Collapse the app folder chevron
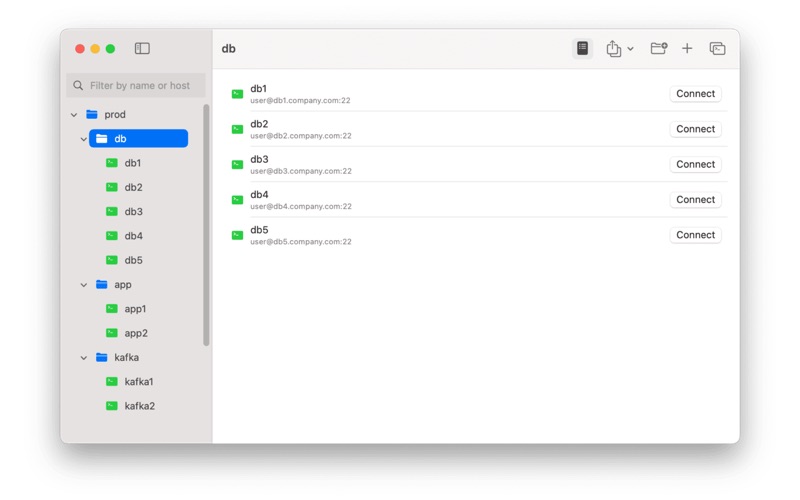The width and height of the screenshot is (800, 500). pos(84,285)
